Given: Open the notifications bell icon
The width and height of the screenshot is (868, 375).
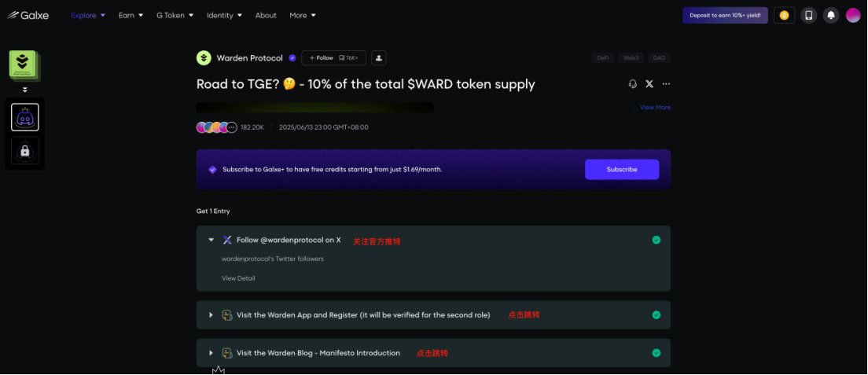Looking at the screenshot, I should click(830, 16).
